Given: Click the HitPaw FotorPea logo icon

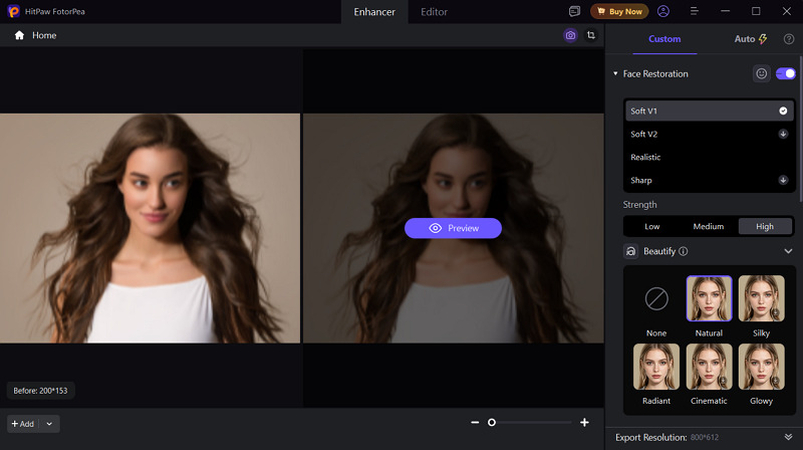Looking at the screenshot, I should (13, 11).
